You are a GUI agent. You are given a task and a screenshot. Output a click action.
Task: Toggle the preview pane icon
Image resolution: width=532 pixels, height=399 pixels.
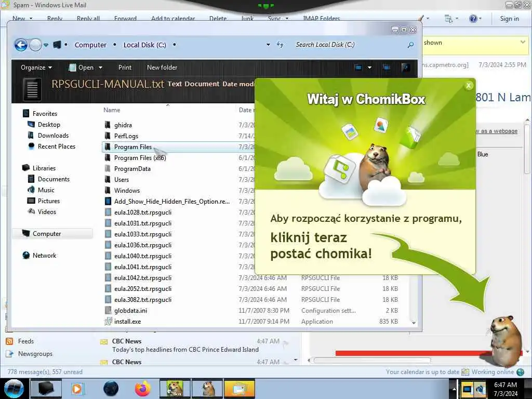click(x=387, y=68)
